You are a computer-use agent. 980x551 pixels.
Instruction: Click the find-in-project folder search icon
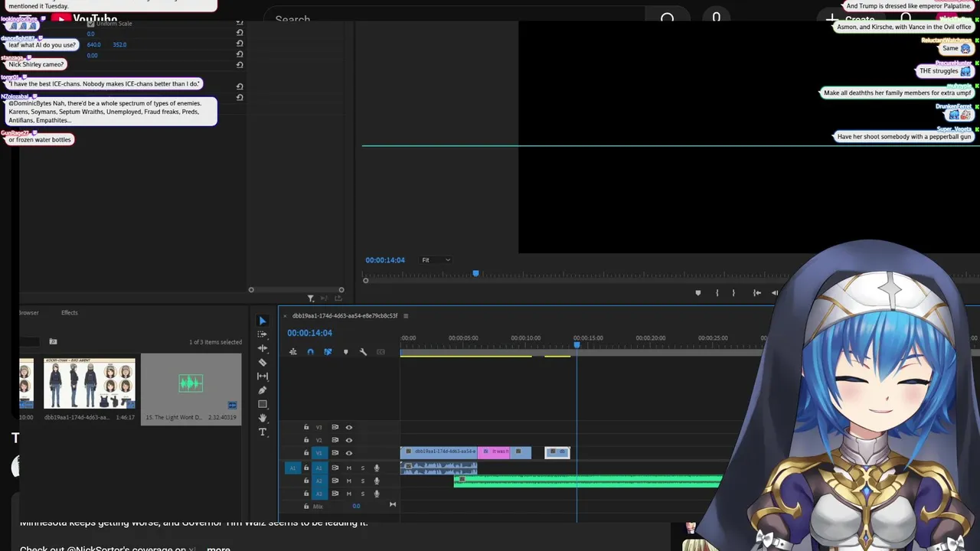tap(53, 341)
